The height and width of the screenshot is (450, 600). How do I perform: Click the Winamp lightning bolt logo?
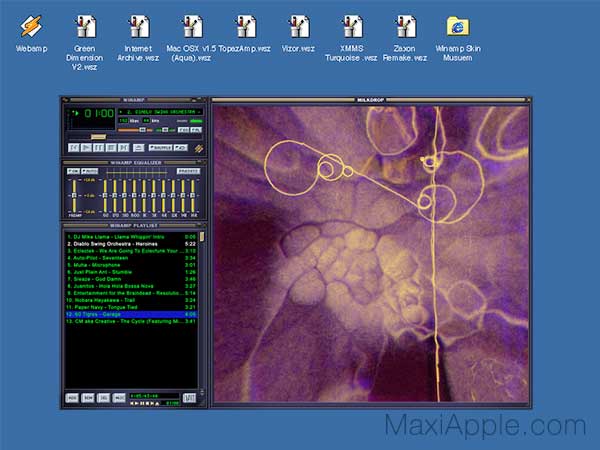point(199,148)
